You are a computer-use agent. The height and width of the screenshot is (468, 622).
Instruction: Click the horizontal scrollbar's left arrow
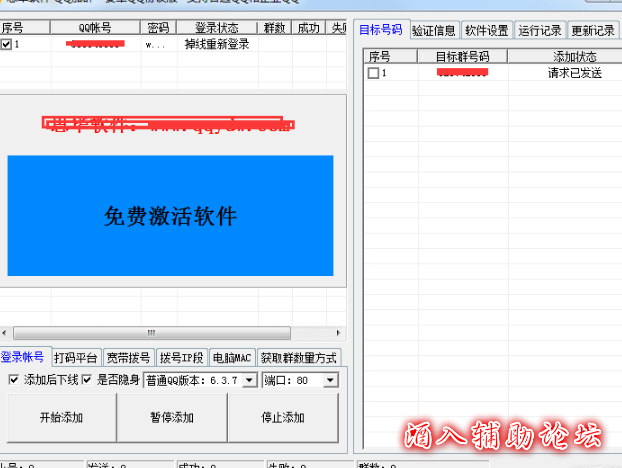pyautogui.click(x=6, y=332)
